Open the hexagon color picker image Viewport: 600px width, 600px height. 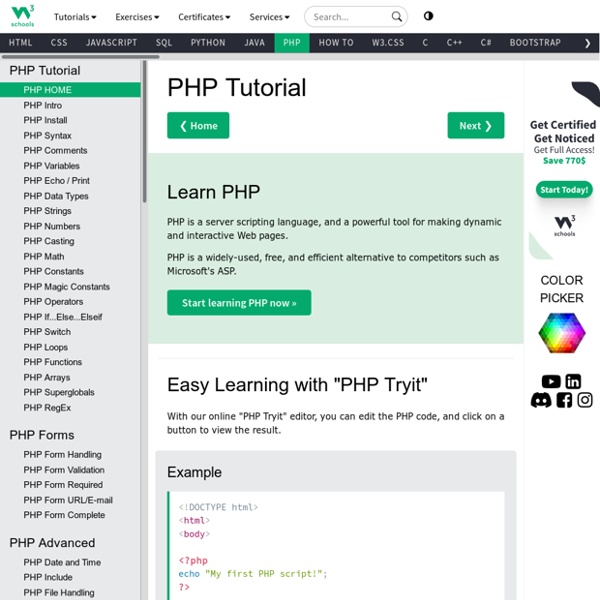pyautogui.click(x=562, y=333)
